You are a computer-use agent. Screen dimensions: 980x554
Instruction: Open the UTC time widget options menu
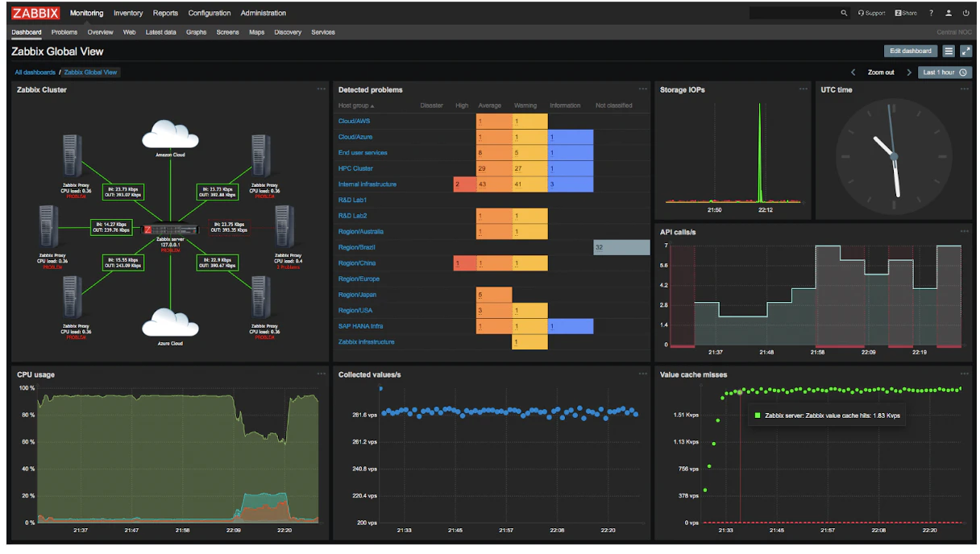coord(964,89)
